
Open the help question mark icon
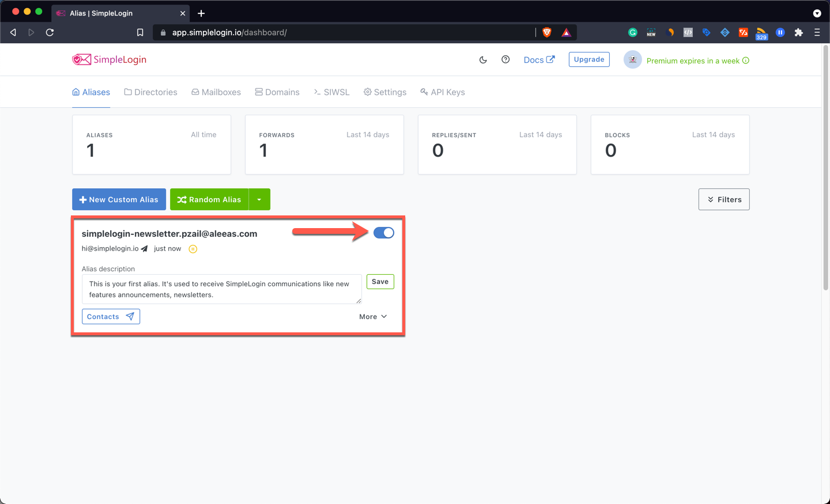(505, 59)
